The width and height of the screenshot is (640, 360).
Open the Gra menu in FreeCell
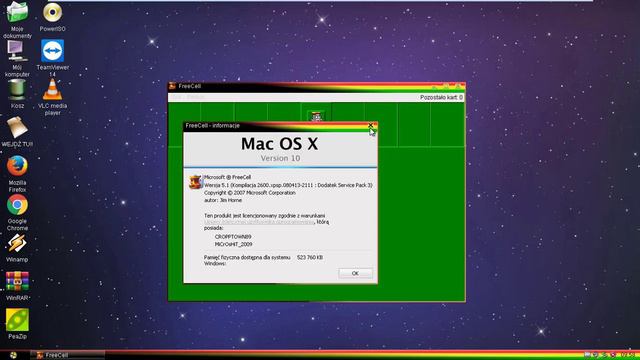pyautogui.click(x=176, y=97)
